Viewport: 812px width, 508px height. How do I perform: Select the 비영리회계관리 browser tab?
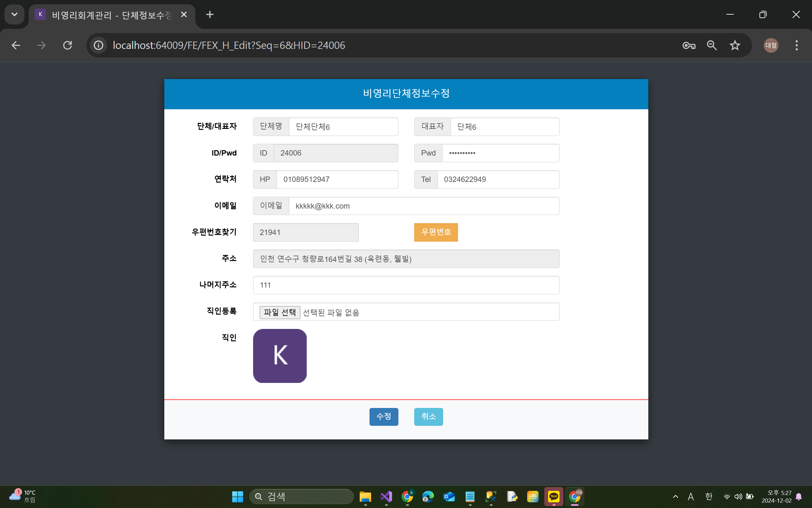point(112,15)
